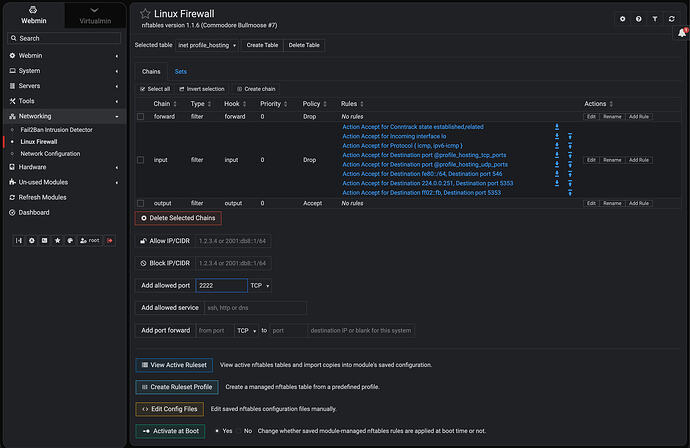Click the Create Table button

click(x=262, y=45)
